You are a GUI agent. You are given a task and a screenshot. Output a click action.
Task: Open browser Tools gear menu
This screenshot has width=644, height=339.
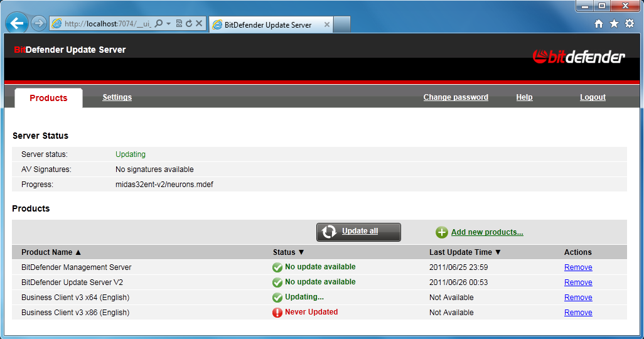(x=629, y=23)
